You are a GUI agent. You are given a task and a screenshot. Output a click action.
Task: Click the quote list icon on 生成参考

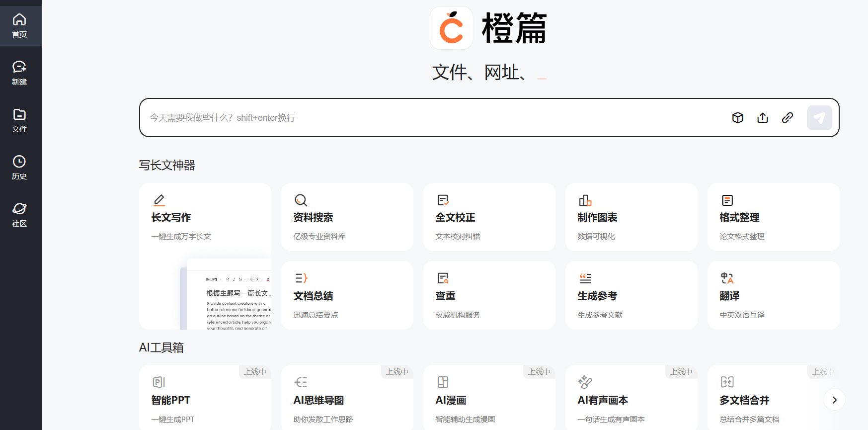coord(585,278)
